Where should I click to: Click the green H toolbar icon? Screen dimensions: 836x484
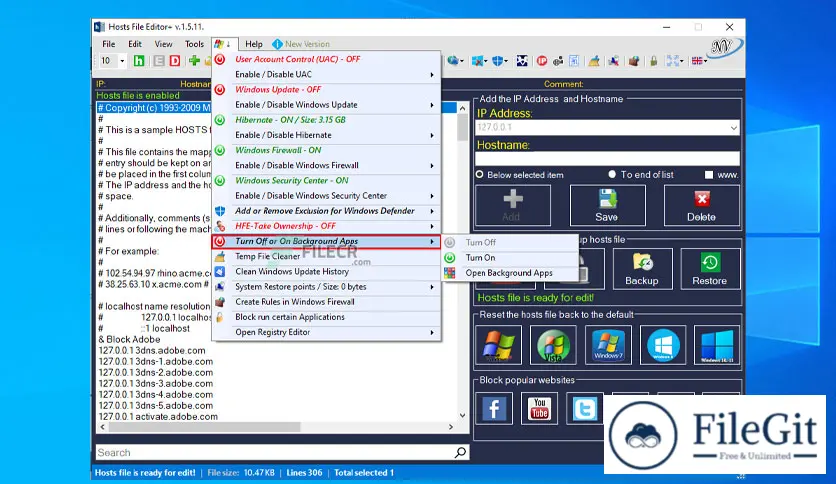[139, 61]
